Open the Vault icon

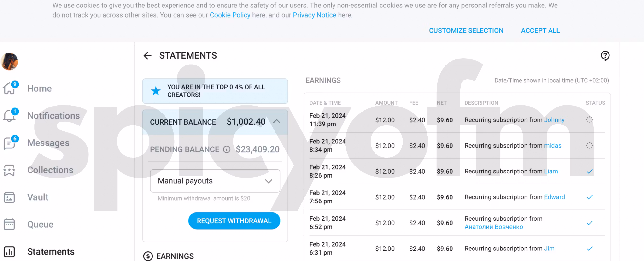(x=9, y=197)
